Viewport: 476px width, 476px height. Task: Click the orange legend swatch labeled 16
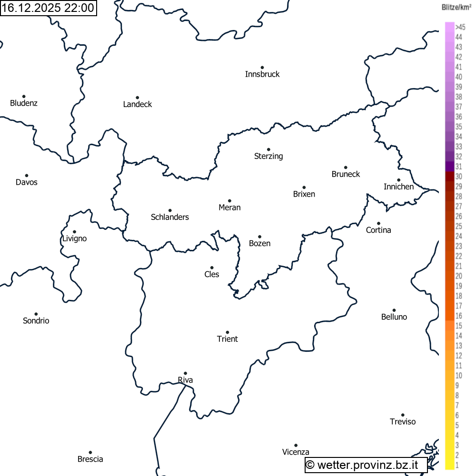pos(449,316)
